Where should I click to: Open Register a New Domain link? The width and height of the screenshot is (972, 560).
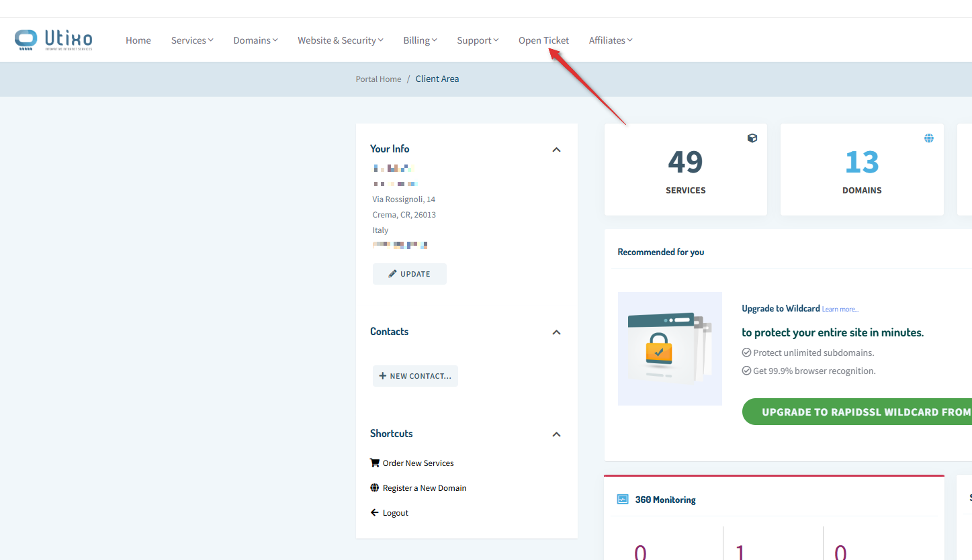tap(425, 488)
